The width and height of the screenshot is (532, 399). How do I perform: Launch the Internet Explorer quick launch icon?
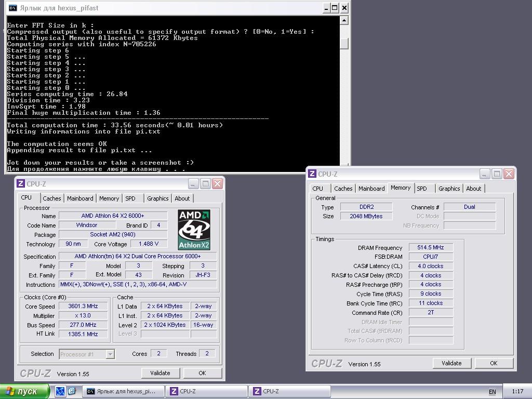[x=72, y=391]
